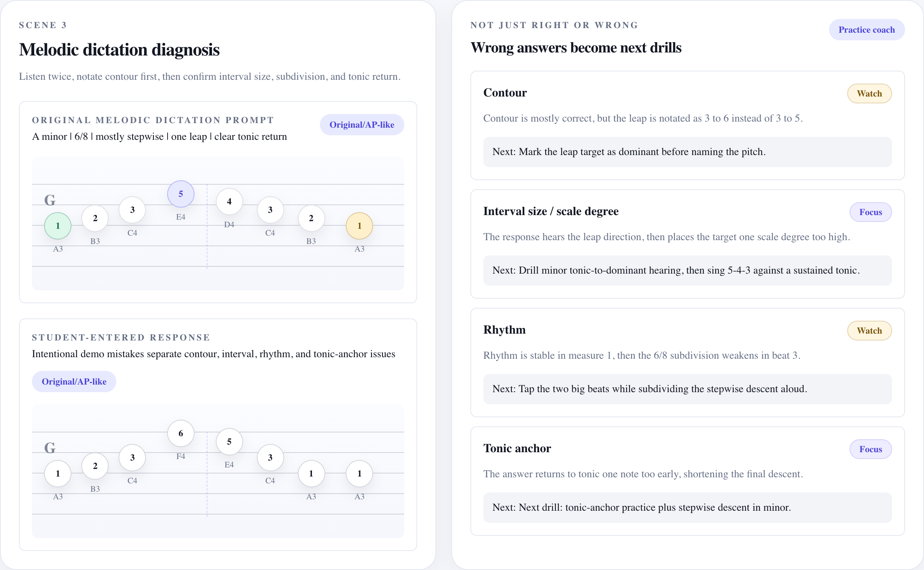Click original note 2 on B3 in measure one
The height and width of the screenshot is (570, 924).
point(95,218)
